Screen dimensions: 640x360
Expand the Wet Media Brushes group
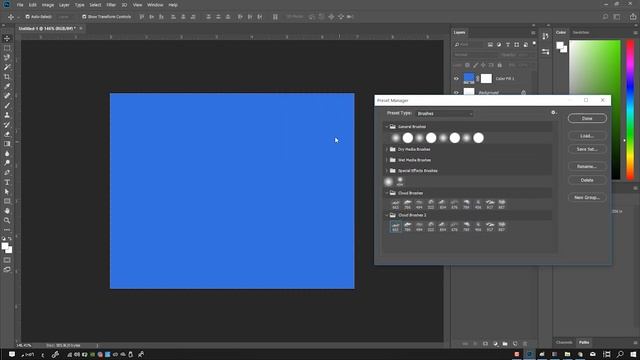(387, 160)
